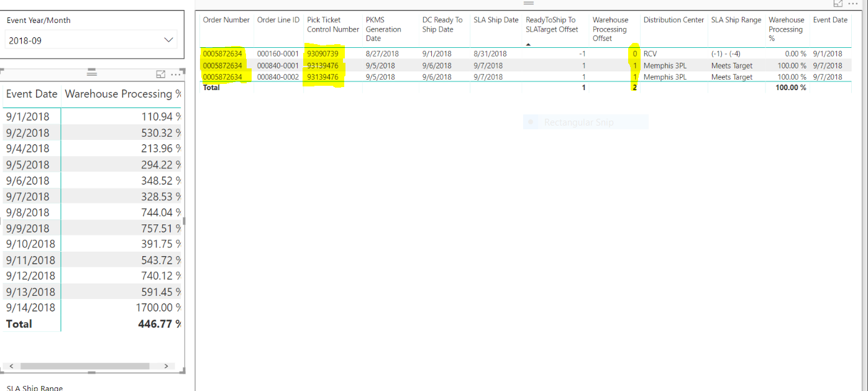Click Order Line ID 000160-0001
The height and width of the screenshot is (391, 868).
[278, 53]
